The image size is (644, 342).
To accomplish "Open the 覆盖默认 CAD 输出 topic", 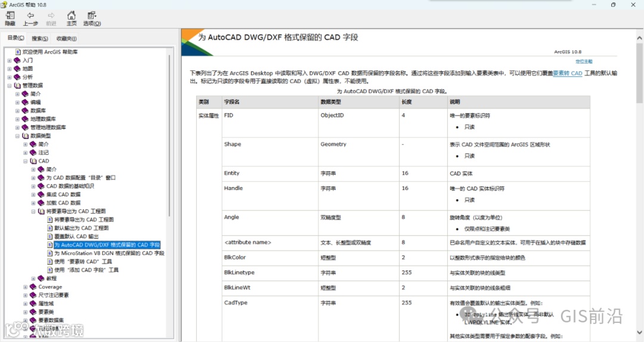I will coord(76,237).
